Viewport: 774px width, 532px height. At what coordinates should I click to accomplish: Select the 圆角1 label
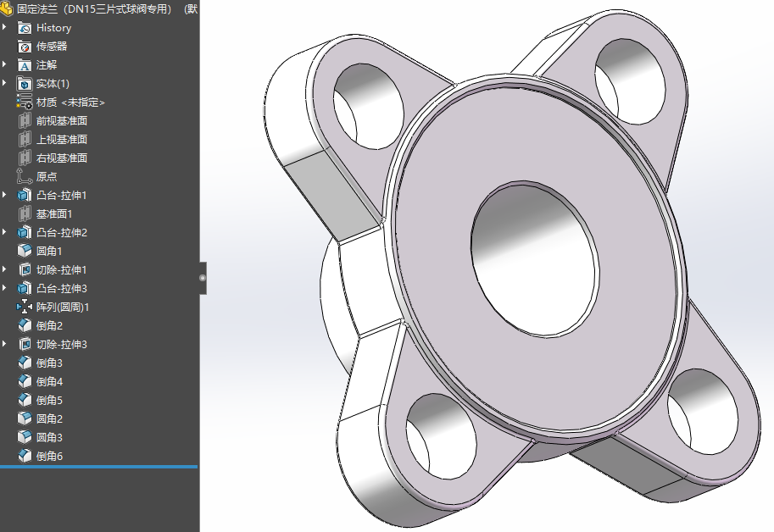tap(49, 252)
